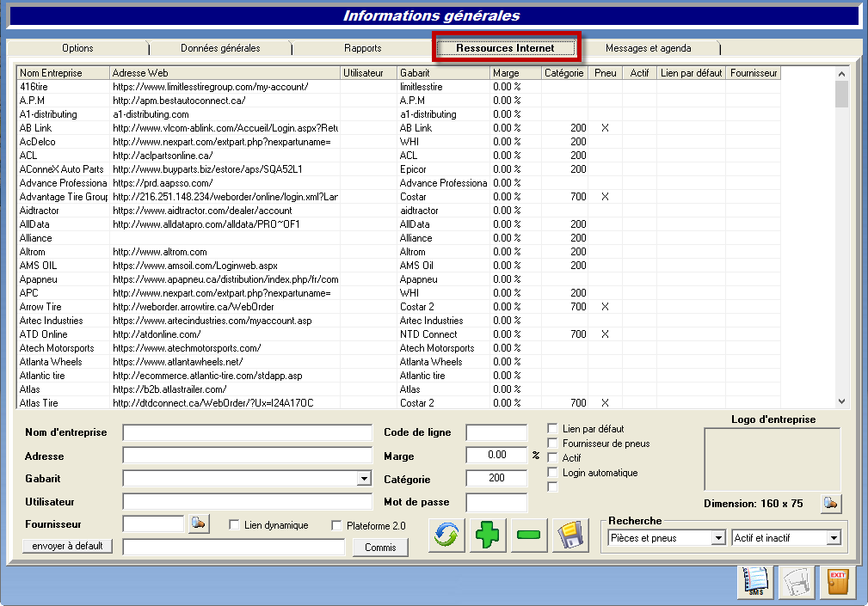Check the Lien dynamique checkbox
The image size is (868, 606).
(234, 524)
